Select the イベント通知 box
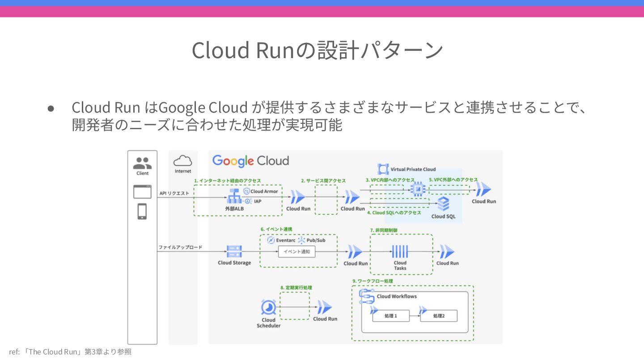Image resolution: width=644 pixels, height=362 pixels. [x=297, y=252]
